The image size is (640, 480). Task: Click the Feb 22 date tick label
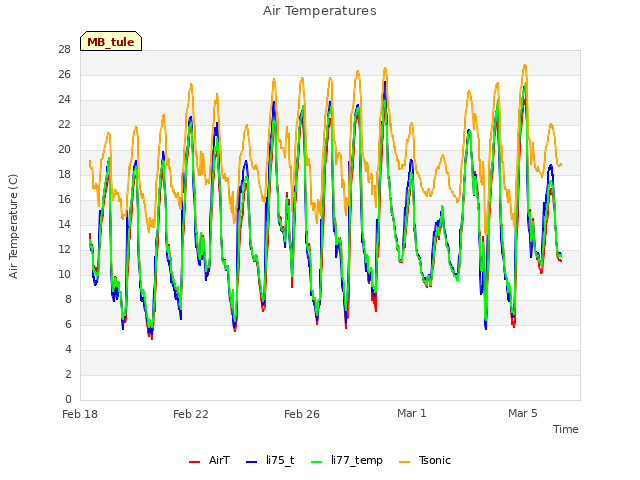pyautogui.click(x=191, y=414)
